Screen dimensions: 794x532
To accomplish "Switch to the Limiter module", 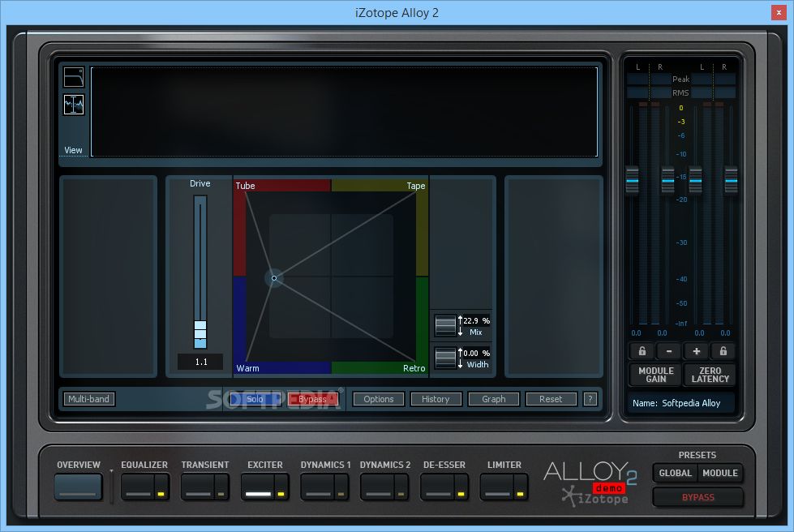I will click(496, 487).
